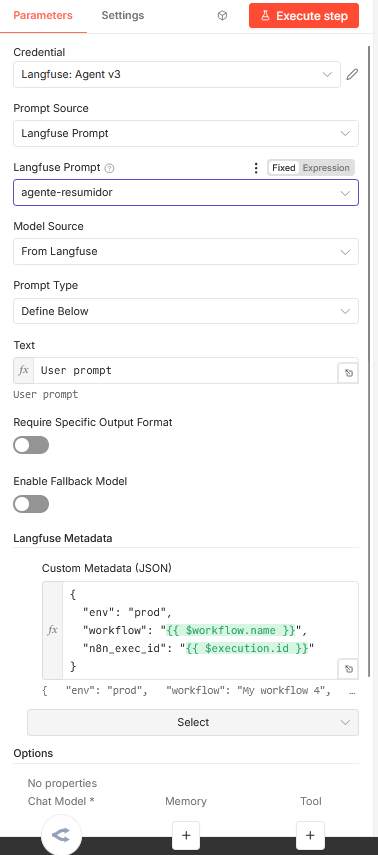Click the fx icon of Custom Metadata

[52, 630]
